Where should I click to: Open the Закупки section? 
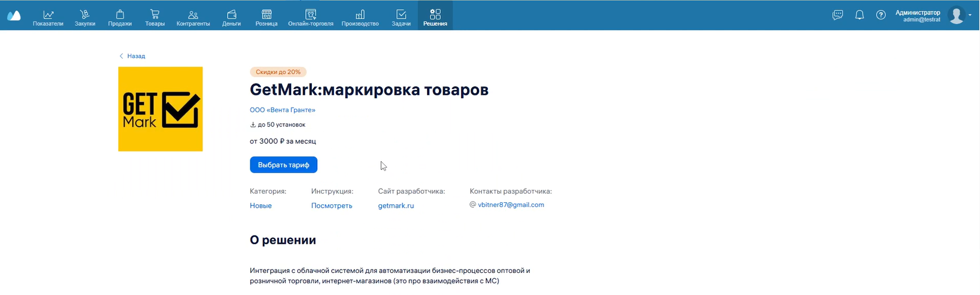85,18
